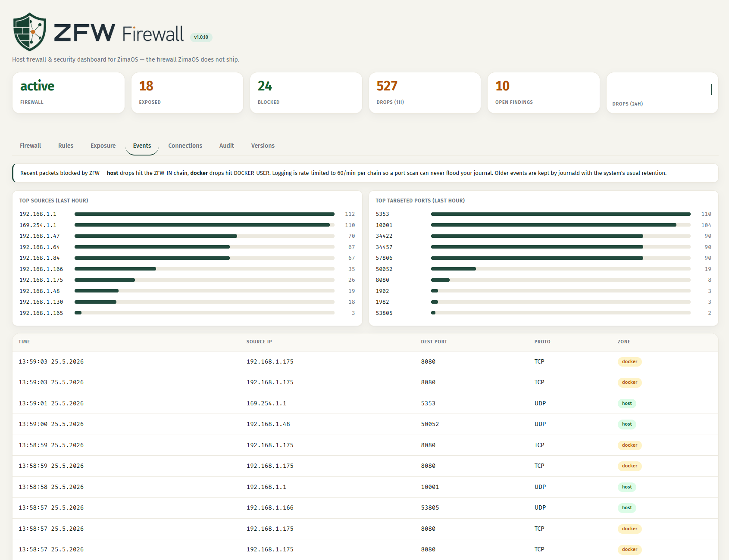729x560 pixels.
Task: Select source 192.168.1.47 in top sources
Action: coord(187,236)
